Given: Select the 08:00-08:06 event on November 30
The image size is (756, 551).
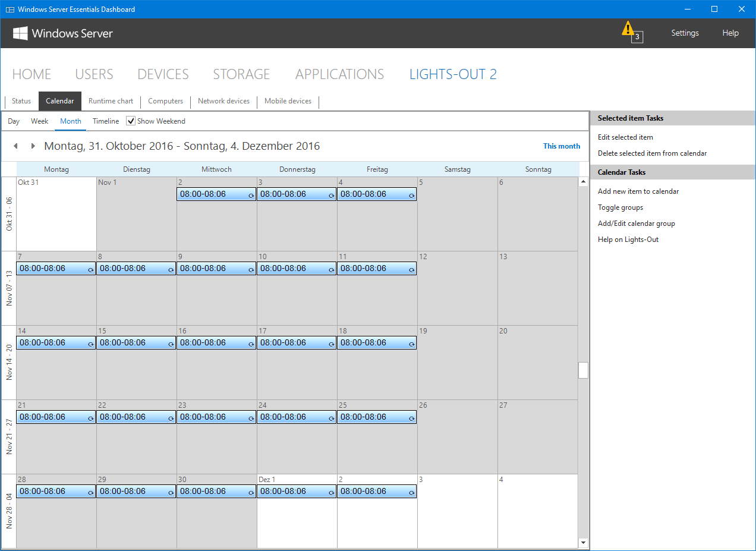Looking at the screenshot, I should click(216, 492).
